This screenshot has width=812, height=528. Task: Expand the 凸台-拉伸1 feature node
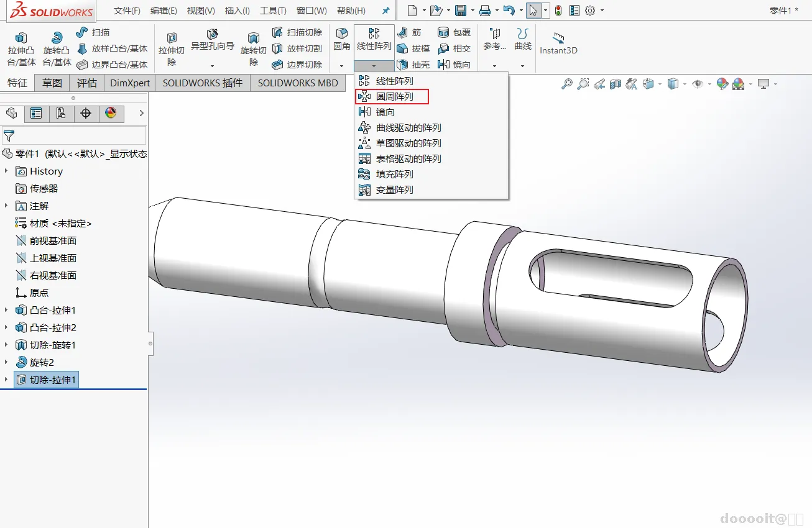(x=7, y=310)
